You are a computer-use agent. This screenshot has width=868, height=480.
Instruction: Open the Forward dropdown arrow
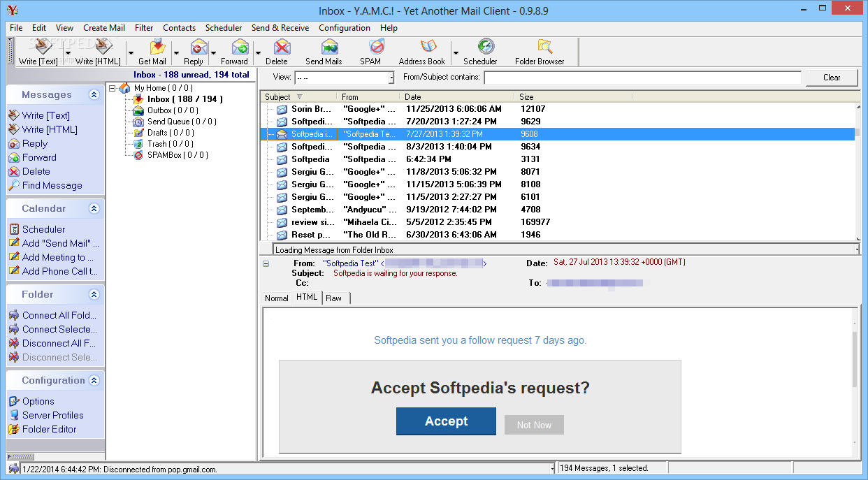coord(258,52)
